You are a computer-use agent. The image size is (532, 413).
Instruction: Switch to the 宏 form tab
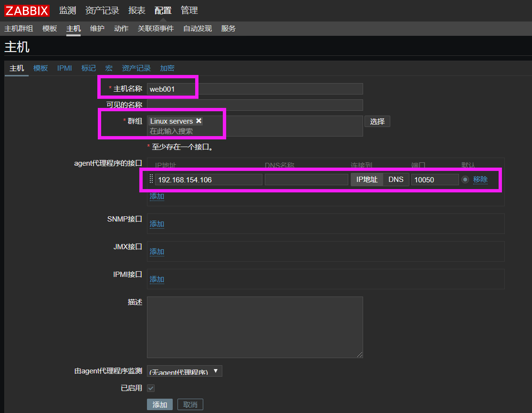(109, 68)
